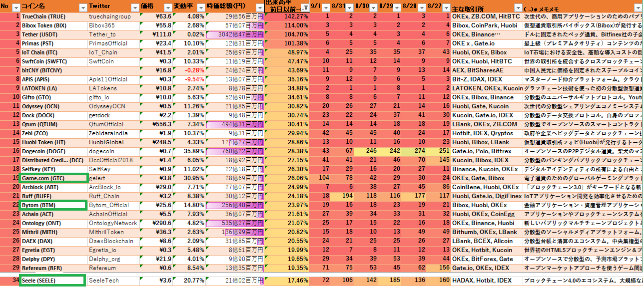Image resolution: width=644 pixels, height=288 pixels.
Task: Select Tether's 3042億47百万円 market cap cell
Action: 235,34
